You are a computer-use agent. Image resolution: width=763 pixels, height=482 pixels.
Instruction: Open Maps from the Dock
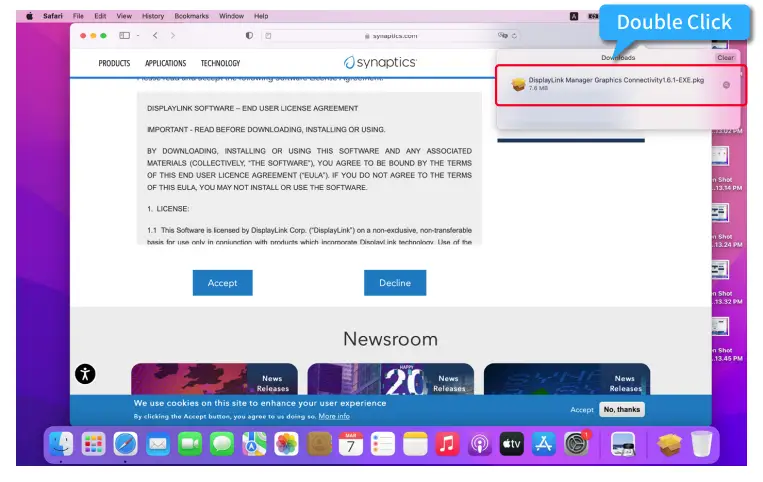tap(254, 444)
